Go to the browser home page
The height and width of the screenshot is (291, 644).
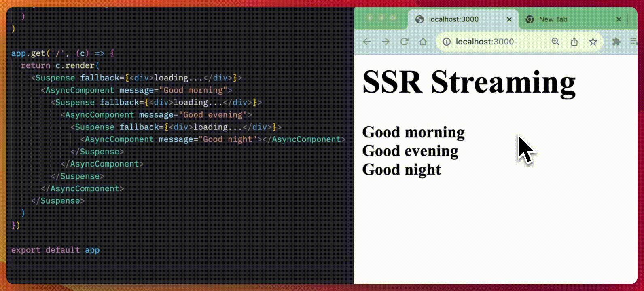click(x=423, y=42)
